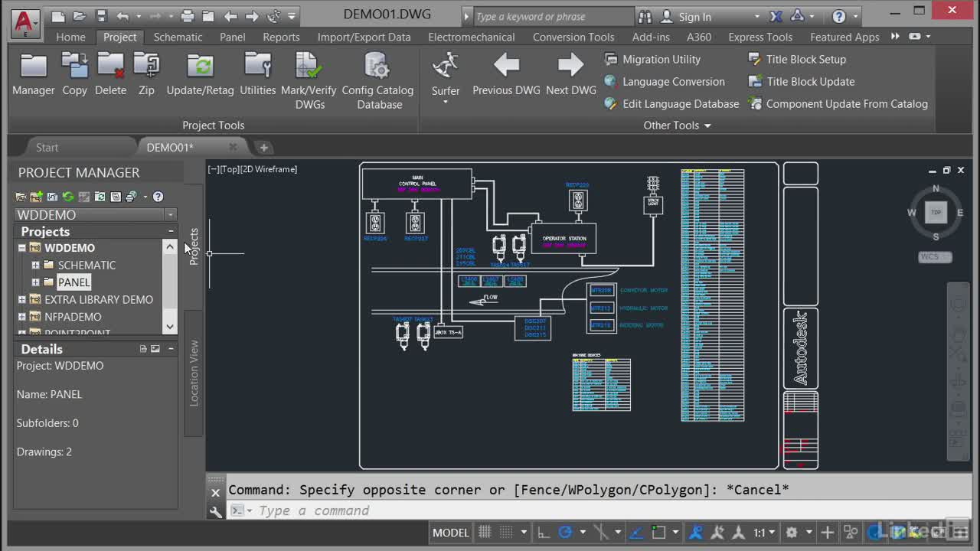Expand the NFPADEMO project

(21, 317)
